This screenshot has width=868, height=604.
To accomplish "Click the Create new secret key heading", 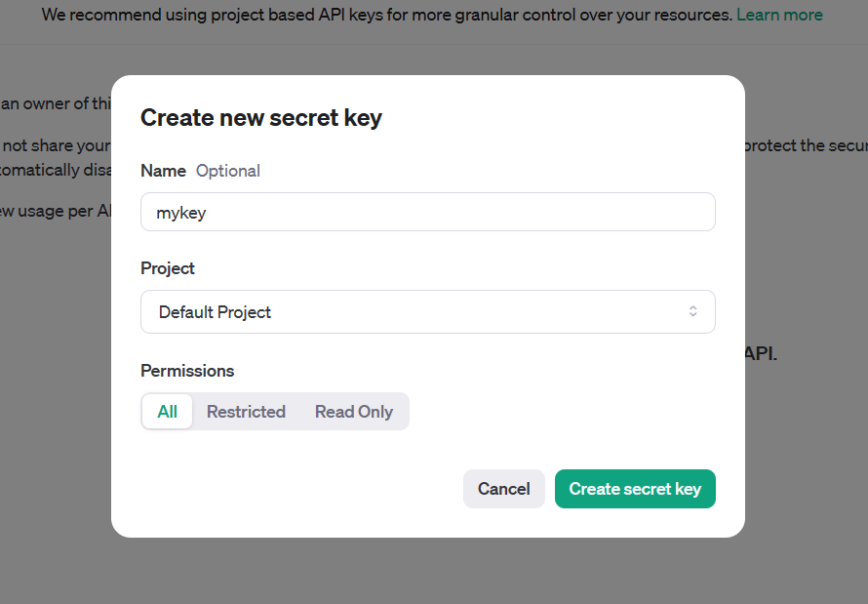I will pos(260,117).
